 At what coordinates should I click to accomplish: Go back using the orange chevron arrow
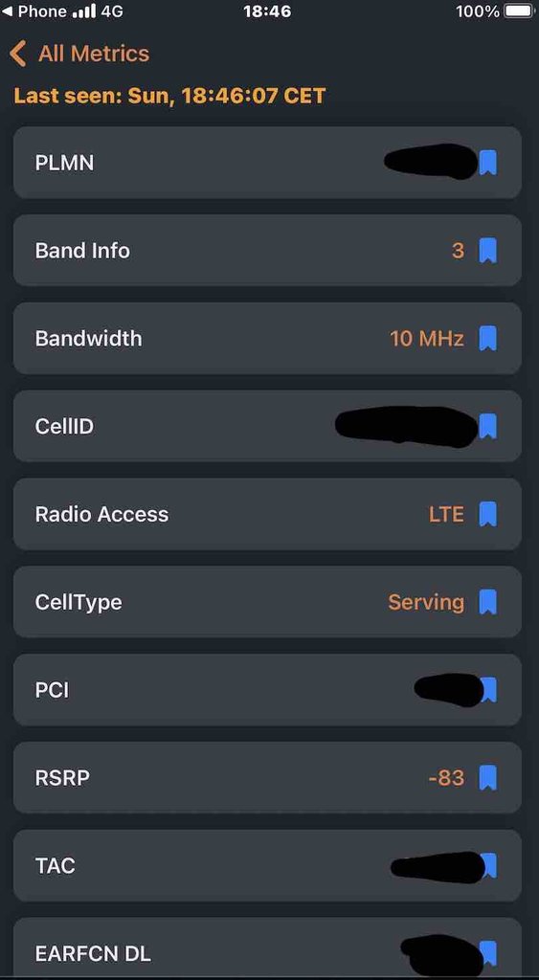point(18,54)
